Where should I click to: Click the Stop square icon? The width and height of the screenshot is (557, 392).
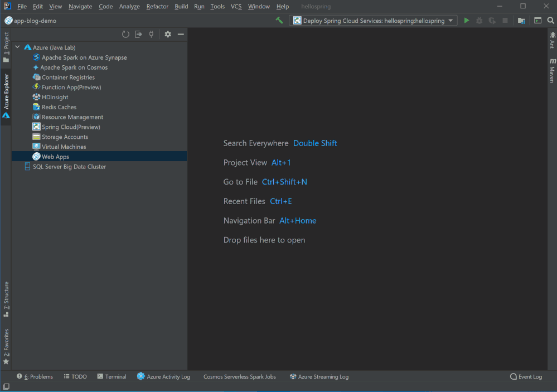505,21
